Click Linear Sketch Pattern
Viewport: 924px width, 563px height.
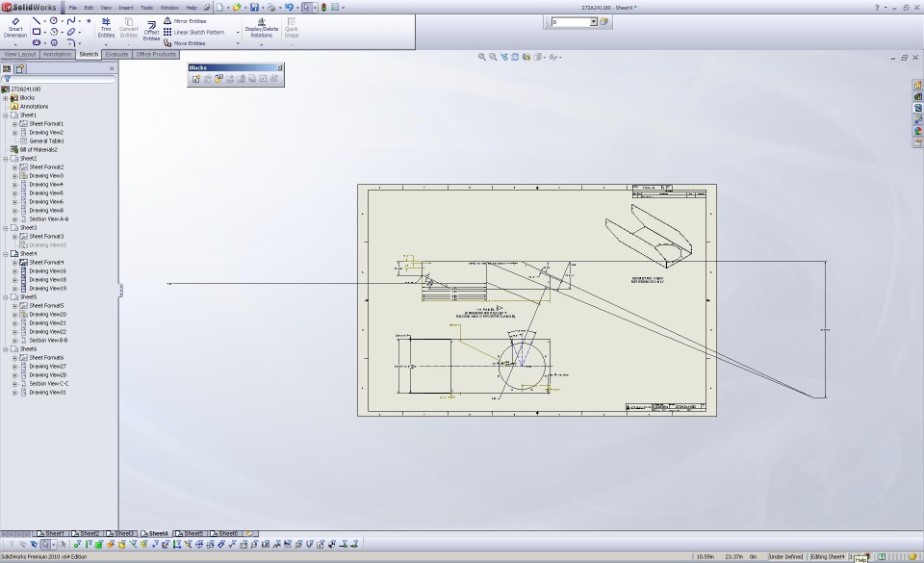193,33
